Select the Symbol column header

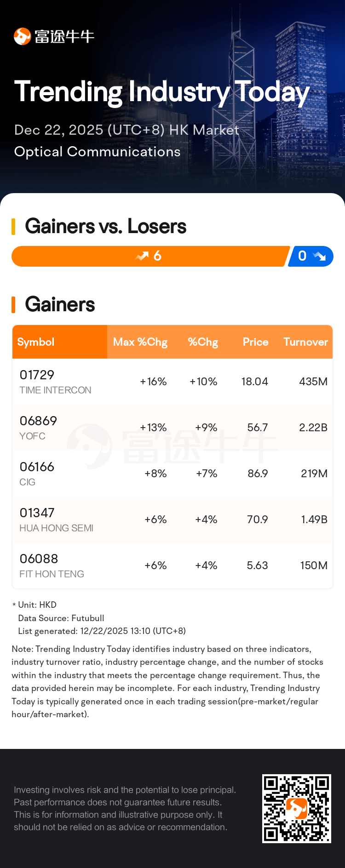[36, 342]
